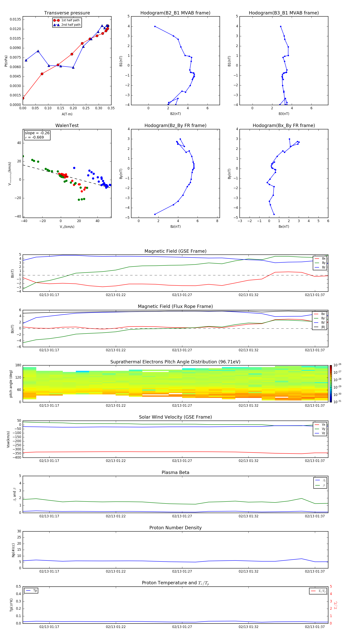This screenshot has width=351, height=644.
Task: Click the 'Transverse pressure' plot title
Action: pos(67,13)
